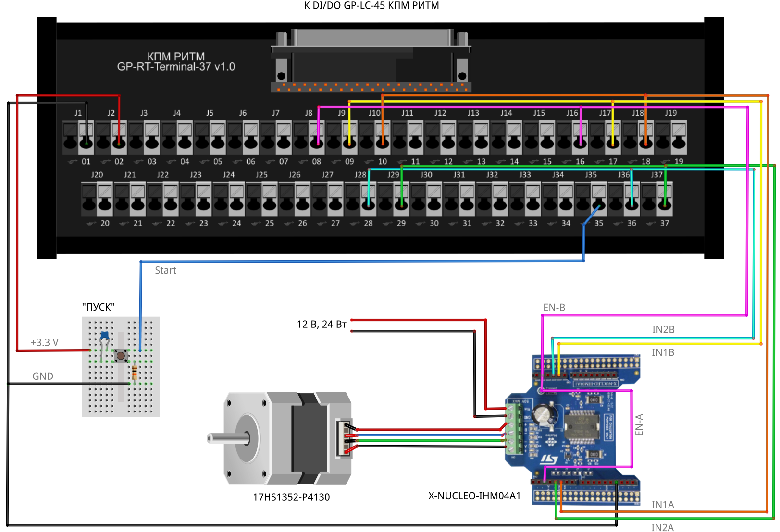Select the blue capacitor on the breadboard

(x=104, y=336)
